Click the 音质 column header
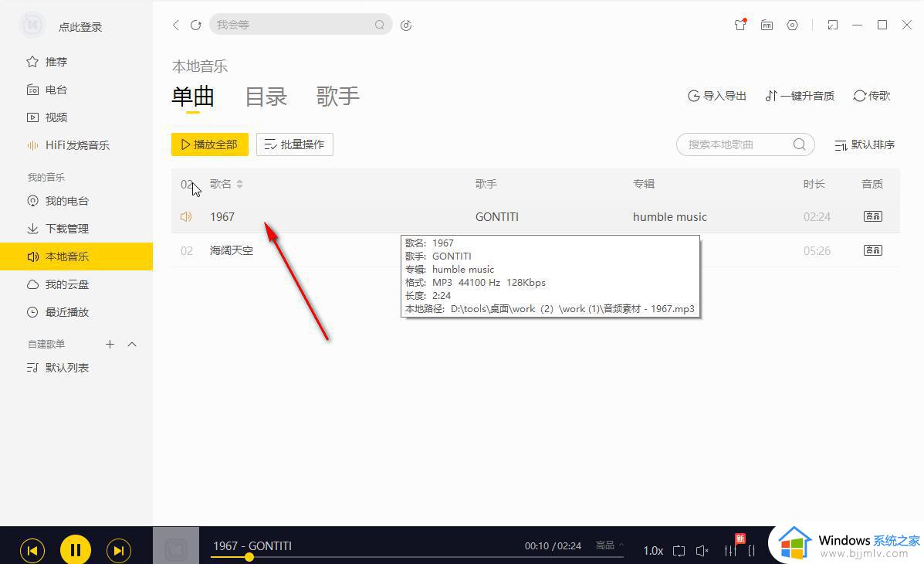The height and width of the screenshot is (564, 924). [x=872, y=184]
